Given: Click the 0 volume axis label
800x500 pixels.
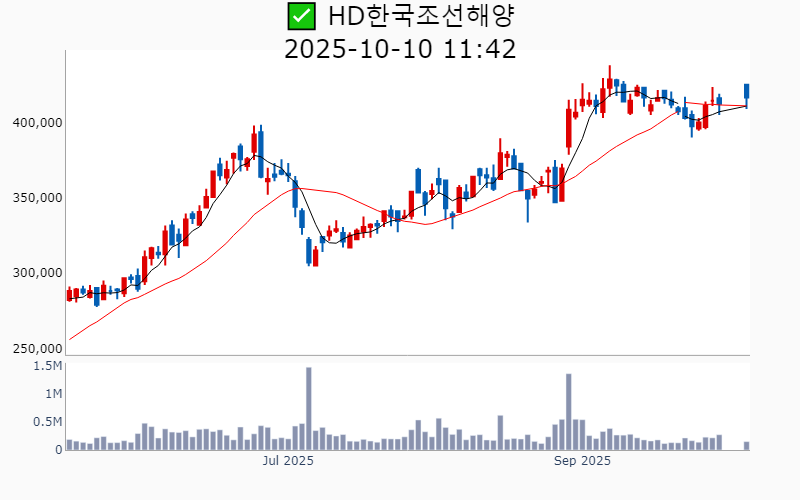Looking at the screenshot, I should pos(59,450).
